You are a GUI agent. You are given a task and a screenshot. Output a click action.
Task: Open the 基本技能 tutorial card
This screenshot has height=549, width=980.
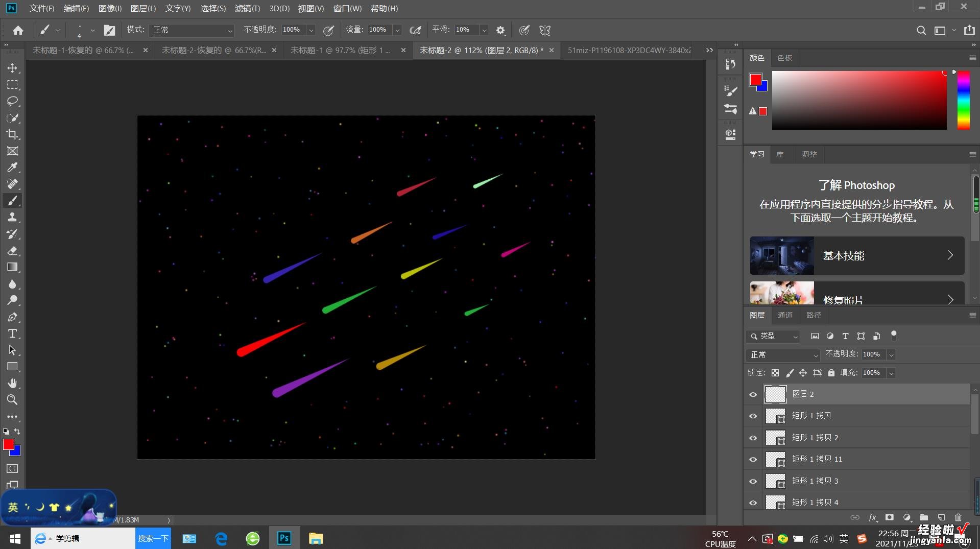857,255
